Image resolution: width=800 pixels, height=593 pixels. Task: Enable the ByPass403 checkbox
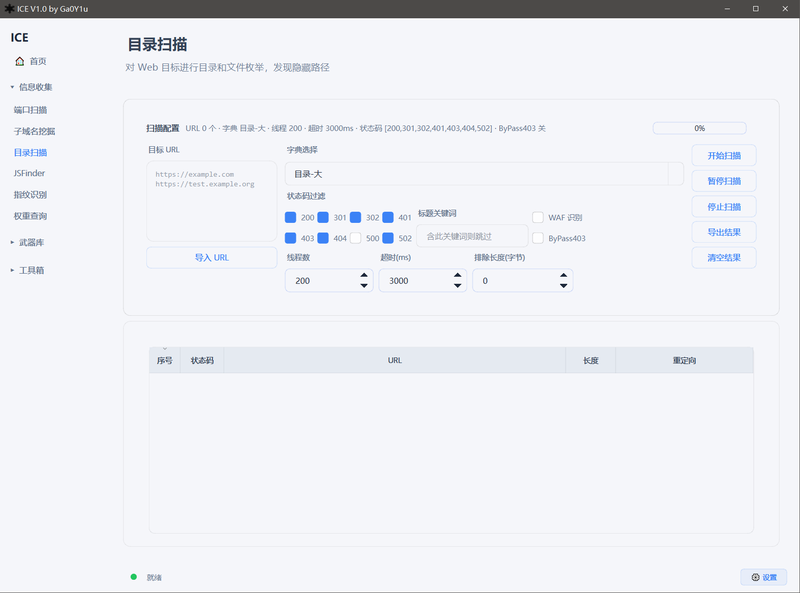[538, 238]
